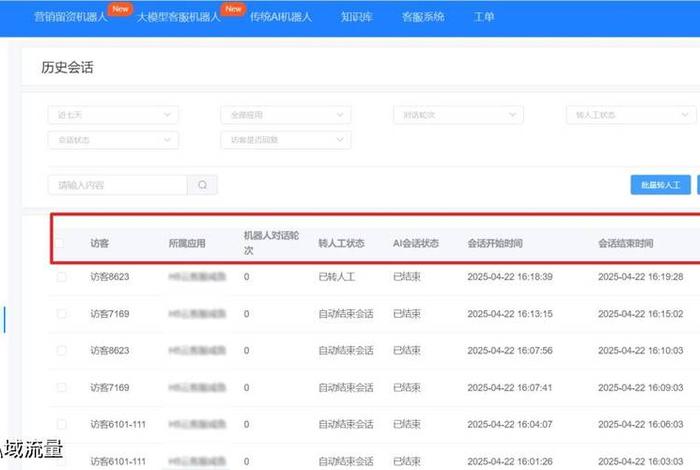700x470 pixels.
Task: Check the row starting 2025-04-22 16:18:39
Action: pyautogui.click(x=62, y=277)
